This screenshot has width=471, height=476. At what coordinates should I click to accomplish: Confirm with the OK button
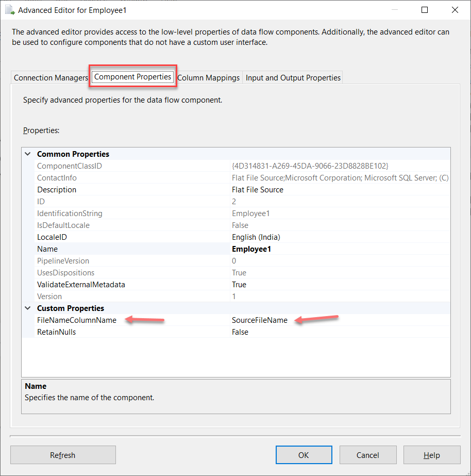point(304,455)
